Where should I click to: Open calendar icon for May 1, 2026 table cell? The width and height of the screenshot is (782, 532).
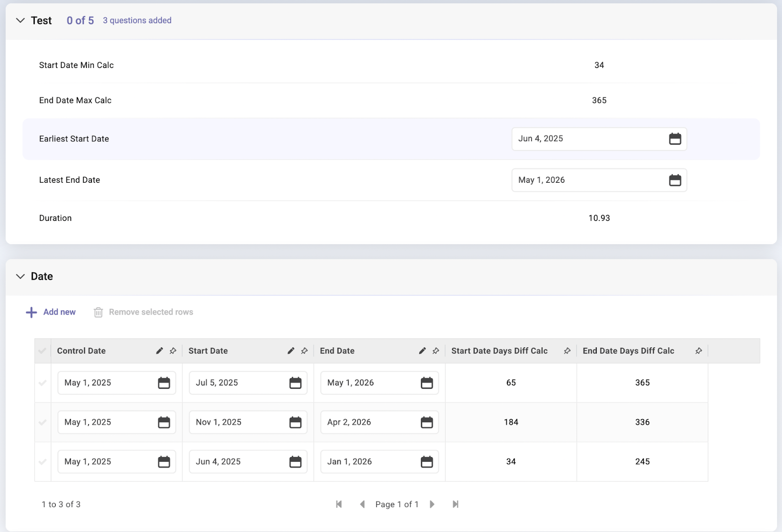point(427,383)
